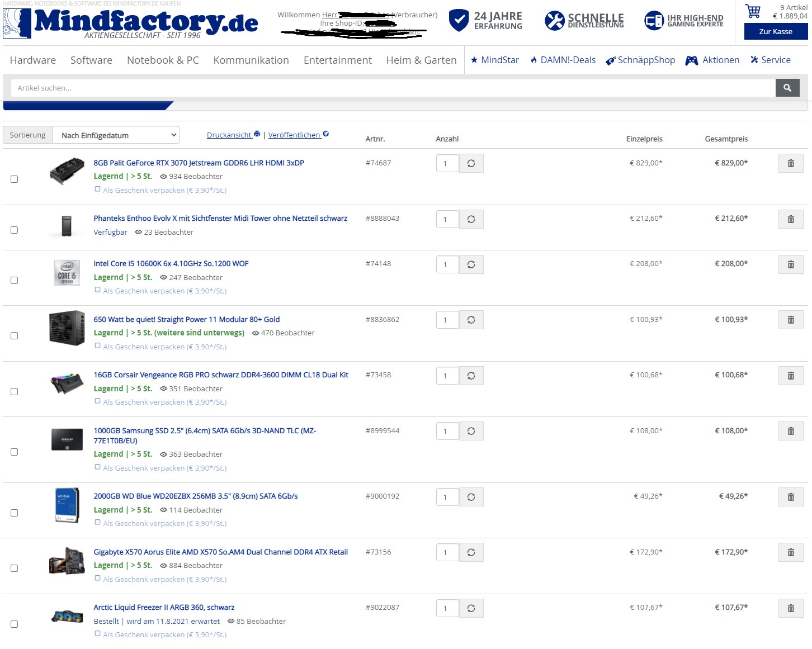Remove the Gigabyte X570 Aorus Elite item
812x649 pixels.
pos(791,552)
